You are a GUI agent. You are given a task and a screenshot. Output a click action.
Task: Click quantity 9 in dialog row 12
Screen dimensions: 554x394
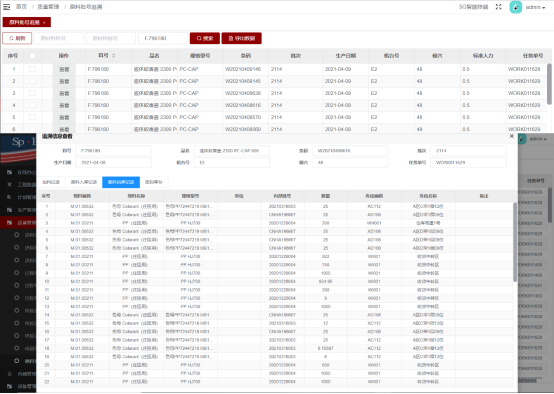(325, 298)
